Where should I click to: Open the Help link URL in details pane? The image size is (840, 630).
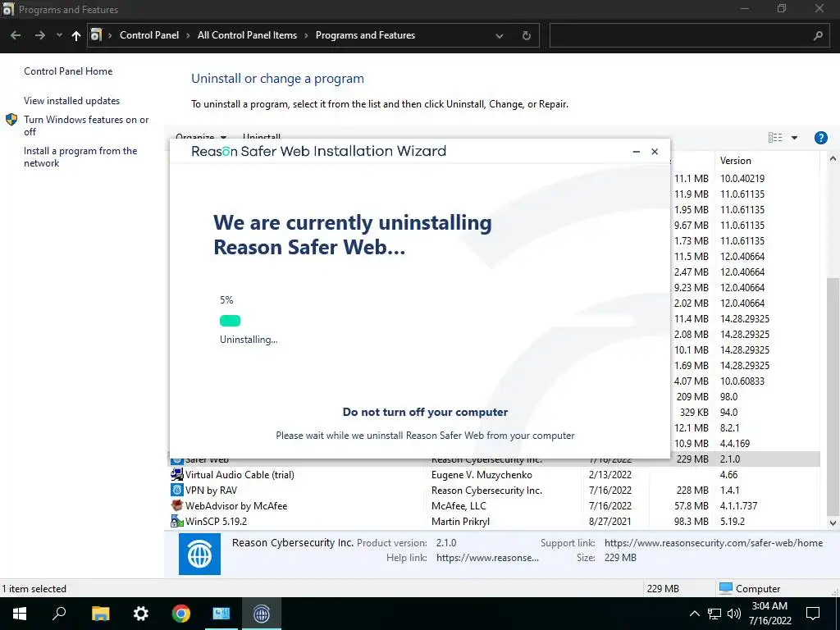[487, 558]
